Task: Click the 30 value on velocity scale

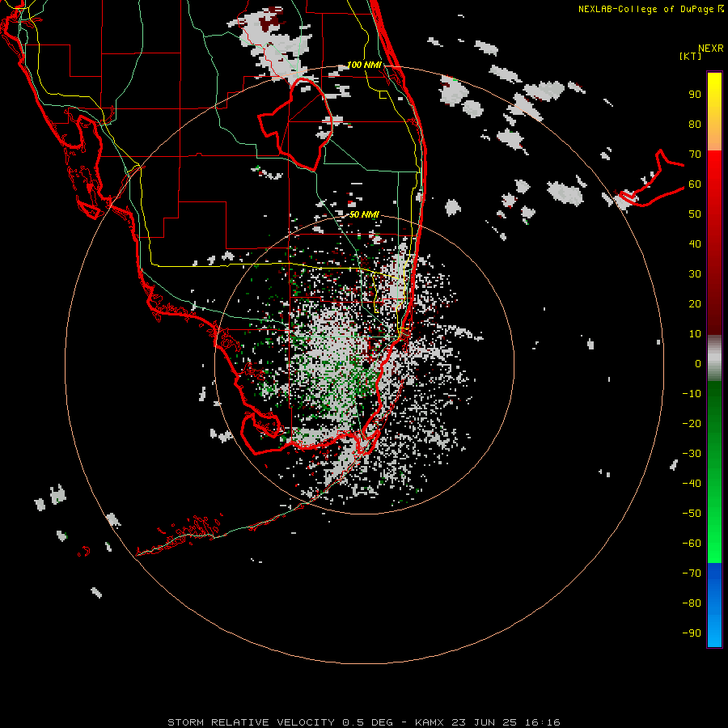Action: (x=695, y=274)
